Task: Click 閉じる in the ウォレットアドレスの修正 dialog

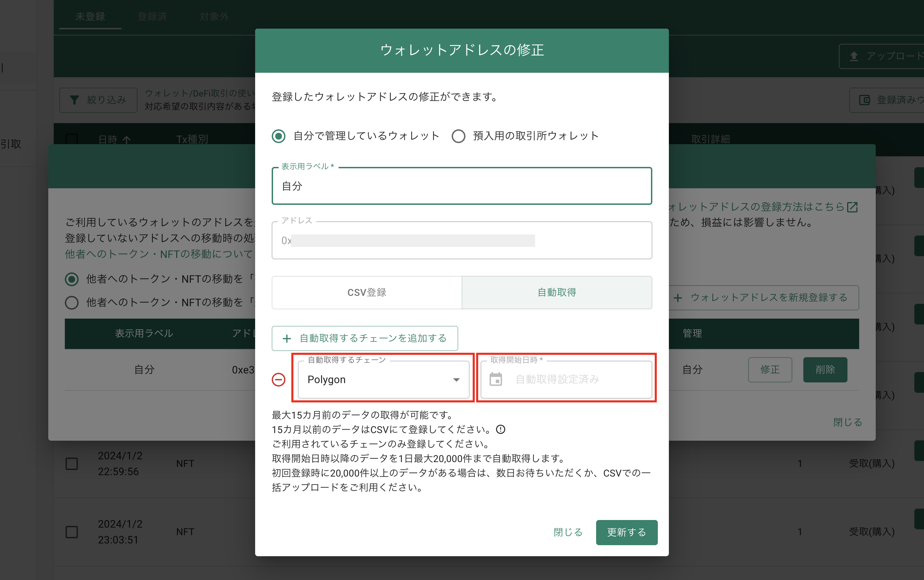Action: pos(568,532)
